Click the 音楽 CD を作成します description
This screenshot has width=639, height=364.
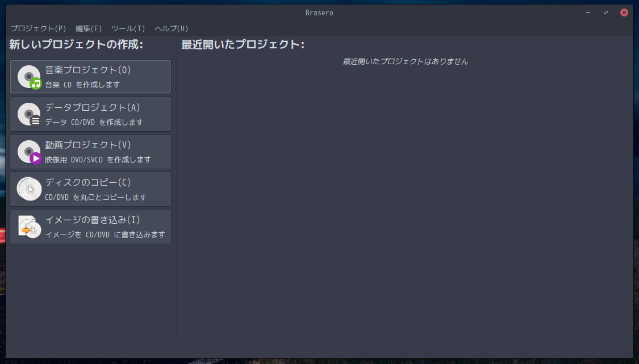point(82,85)
